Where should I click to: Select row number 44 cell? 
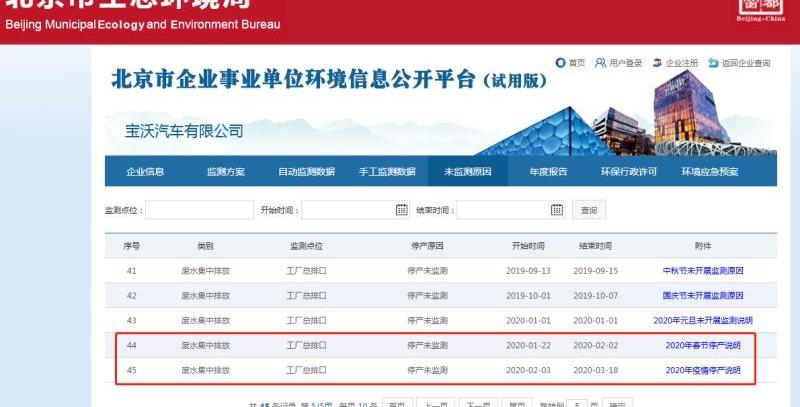[x=132, y=345]
